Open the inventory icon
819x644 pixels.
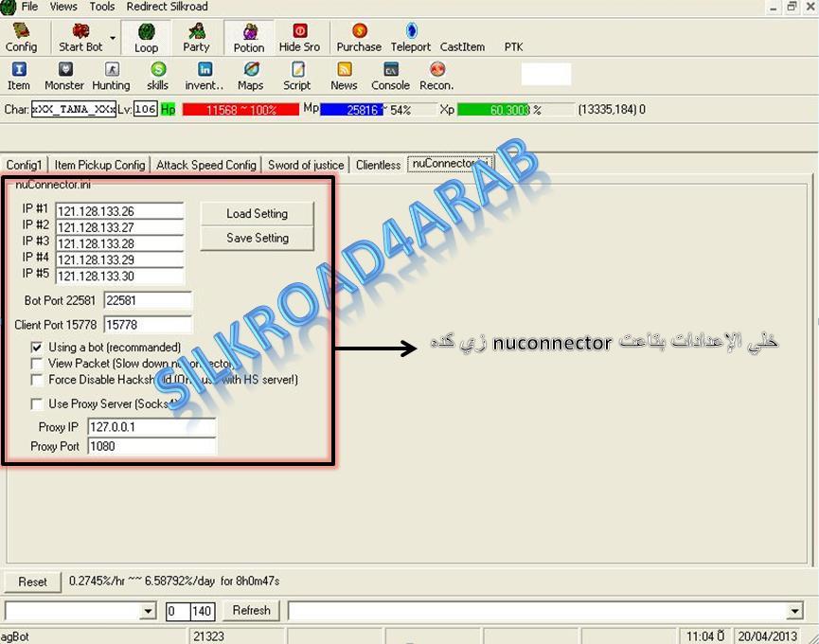[205, 76]
